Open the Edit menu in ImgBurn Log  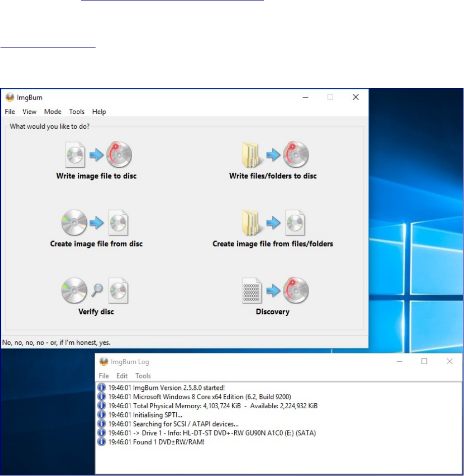[122, 376]
